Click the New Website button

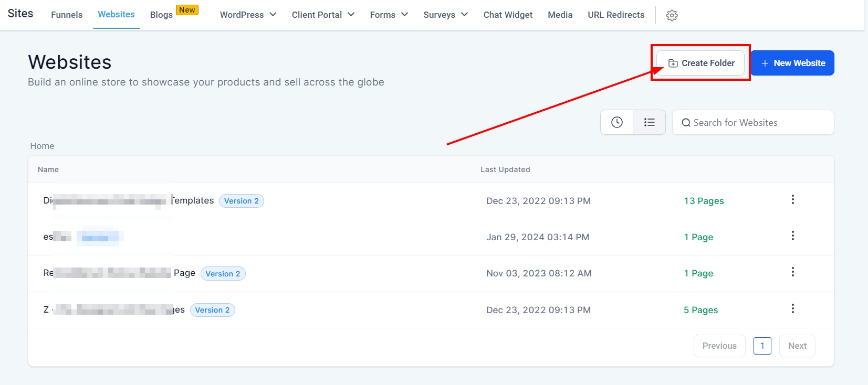tap(792, 63)
